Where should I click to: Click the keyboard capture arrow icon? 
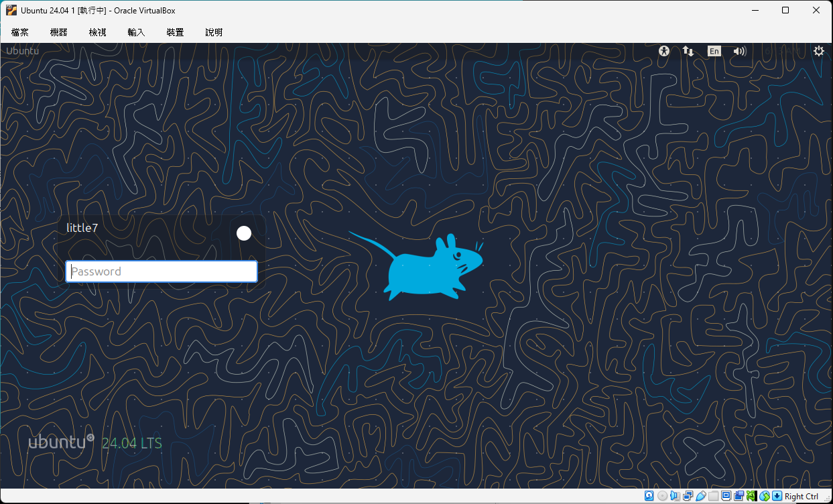(777, 496)
